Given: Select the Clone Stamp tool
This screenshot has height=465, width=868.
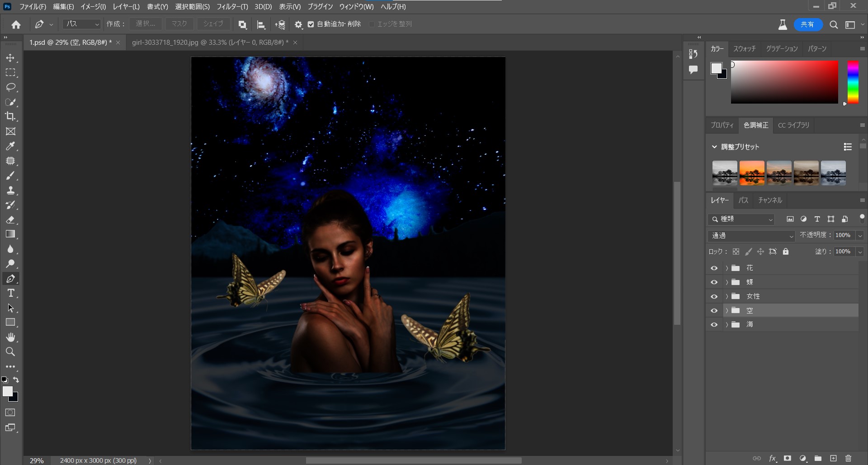Looking at the screenshot, I should click(10, 190).
